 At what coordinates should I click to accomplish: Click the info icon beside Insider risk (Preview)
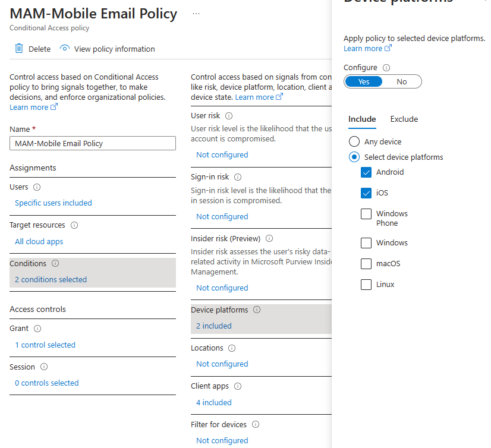click(x=269, y=239)
